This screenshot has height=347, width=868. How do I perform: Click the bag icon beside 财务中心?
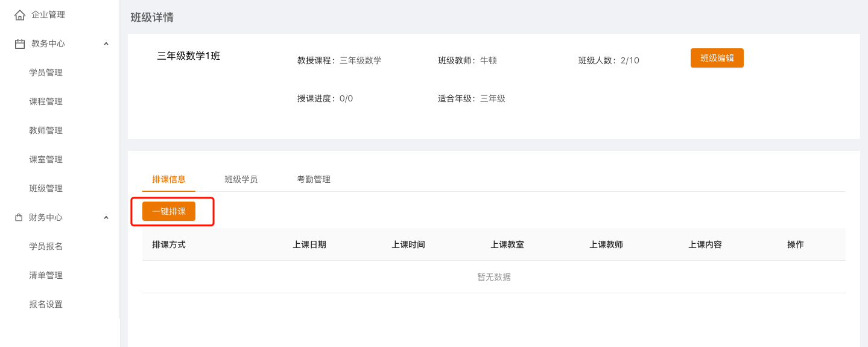tap(19, 217)
